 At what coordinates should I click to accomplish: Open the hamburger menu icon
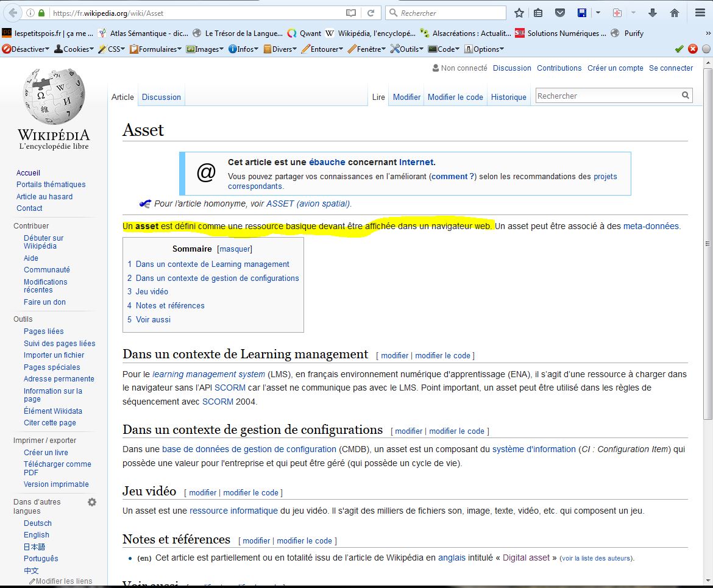coord(700,13)
